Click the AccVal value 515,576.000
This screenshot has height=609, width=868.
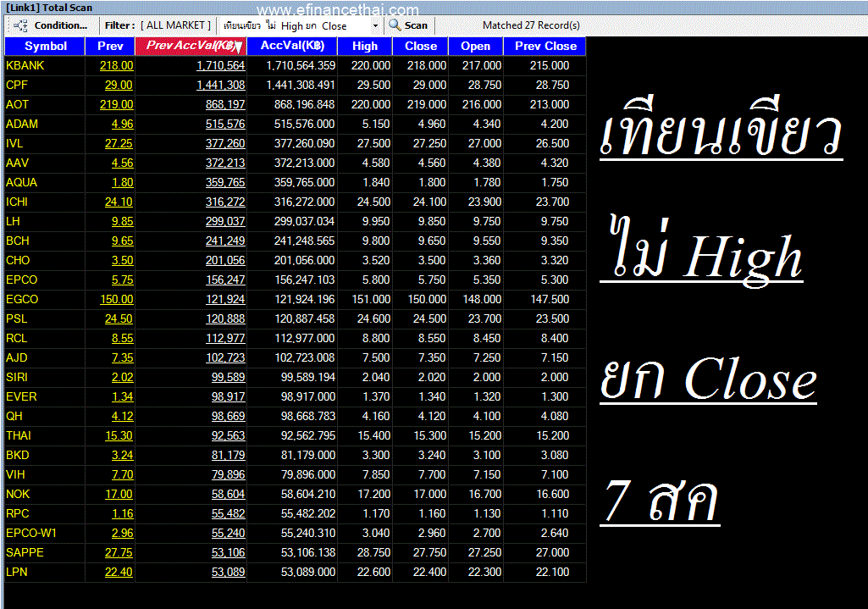pyautogui.click(x=305, y=124)
